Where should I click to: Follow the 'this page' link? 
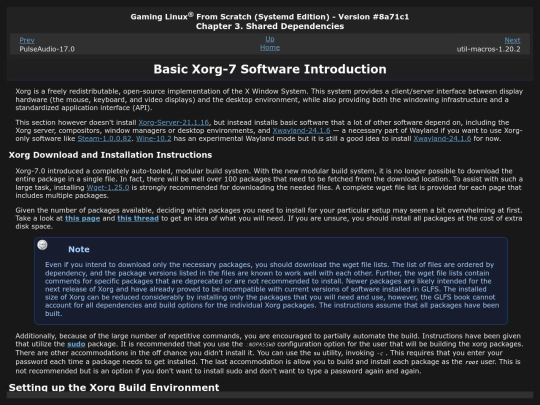tap(83, 218)
